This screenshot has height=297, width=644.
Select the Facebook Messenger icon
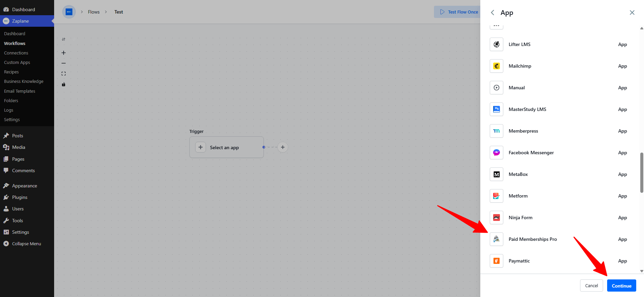[x=497, y=153]
